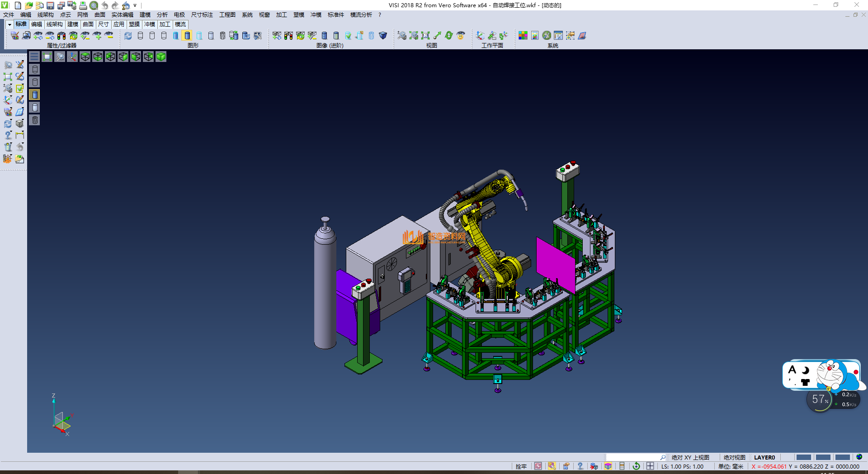This screenshot has width=868, height=474.
Task: Click the blue shield render icon
Action: coord(383,35)
